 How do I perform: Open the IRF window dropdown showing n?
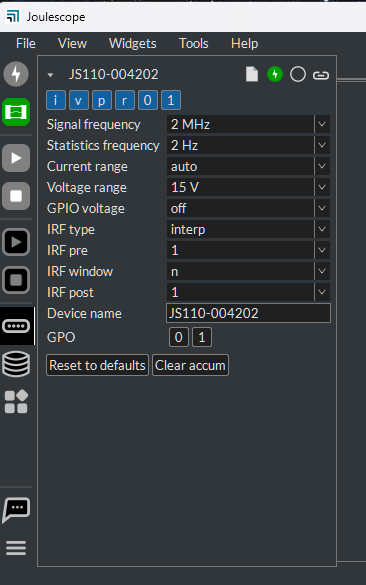248,271
